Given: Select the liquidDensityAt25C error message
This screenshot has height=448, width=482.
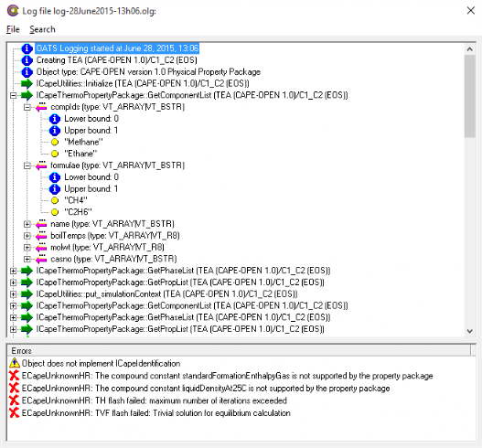Looking at the screenshot, I should 206,389.
